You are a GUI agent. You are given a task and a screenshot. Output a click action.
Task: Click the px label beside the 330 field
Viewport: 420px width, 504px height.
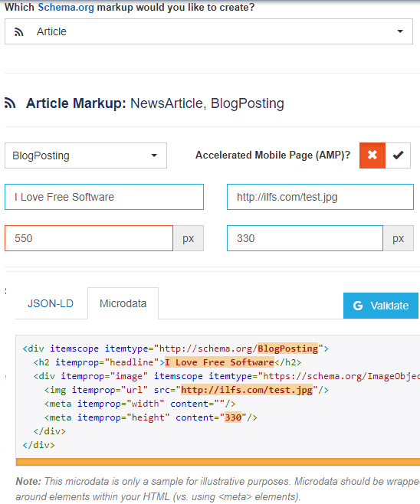tap(398, 238)
